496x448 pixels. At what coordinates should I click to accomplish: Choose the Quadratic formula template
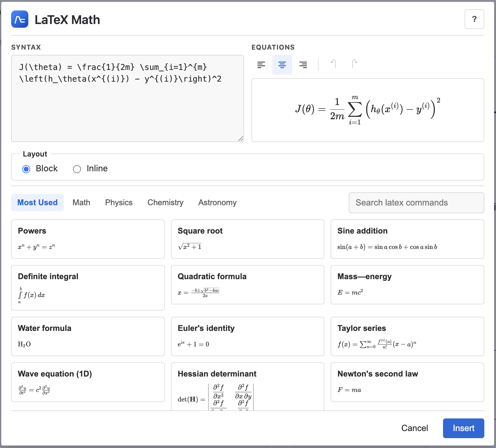(x=247, y=285)
